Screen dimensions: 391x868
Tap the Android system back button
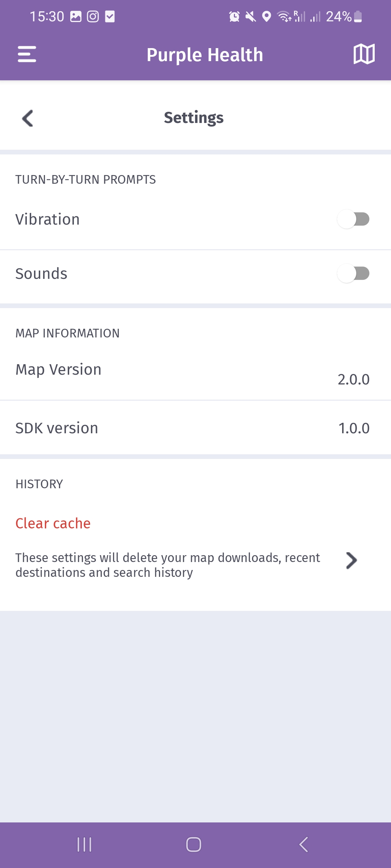[x=303, y=845]
